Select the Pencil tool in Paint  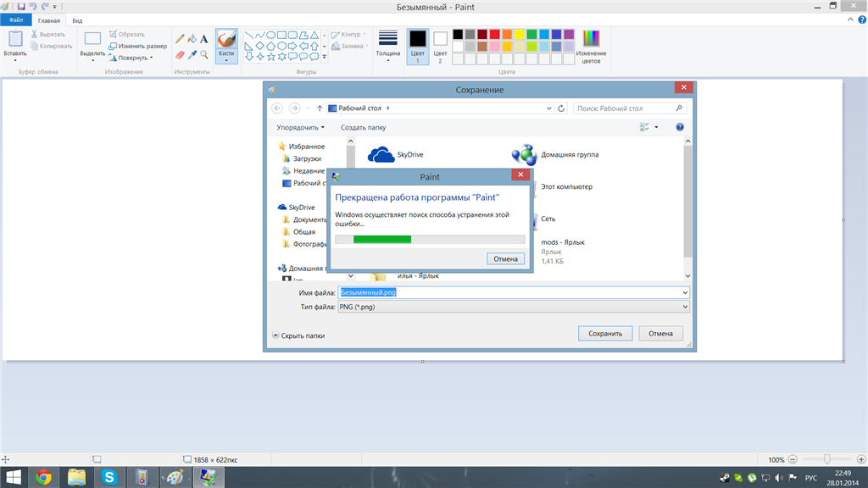click(x=180, y=39)
